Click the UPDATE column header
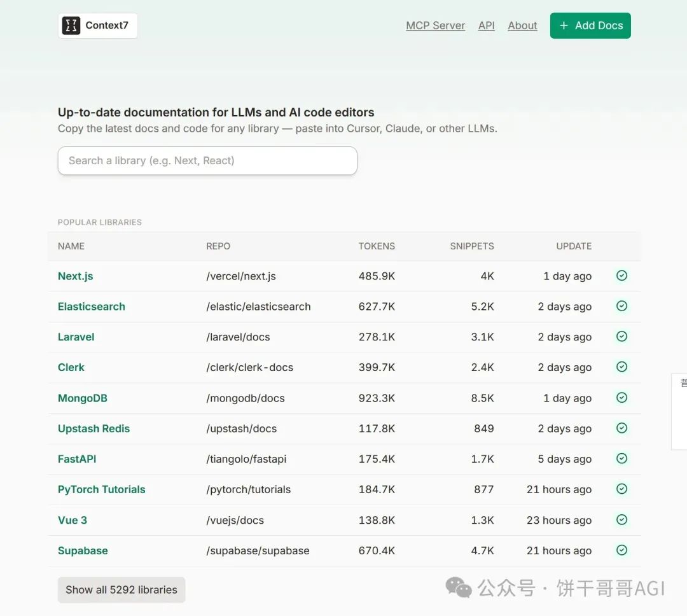The height and width of the screenshot is (616, 687). [x=574, y=246]
